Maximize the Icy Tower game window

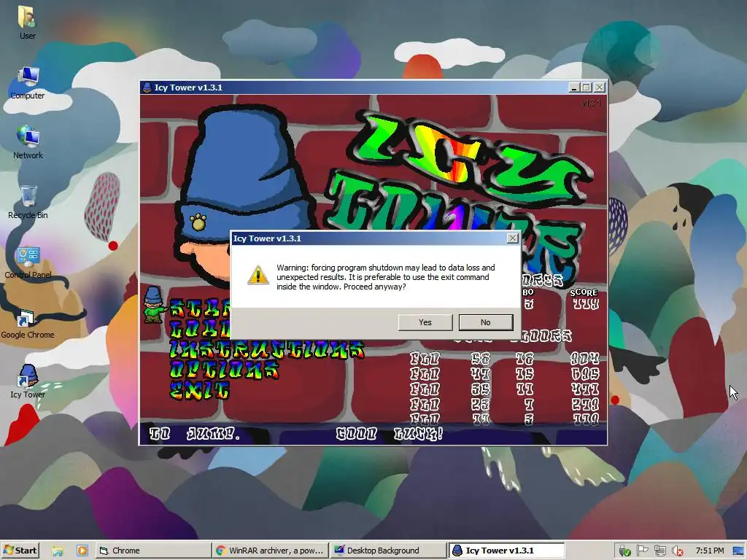point(587,87)
